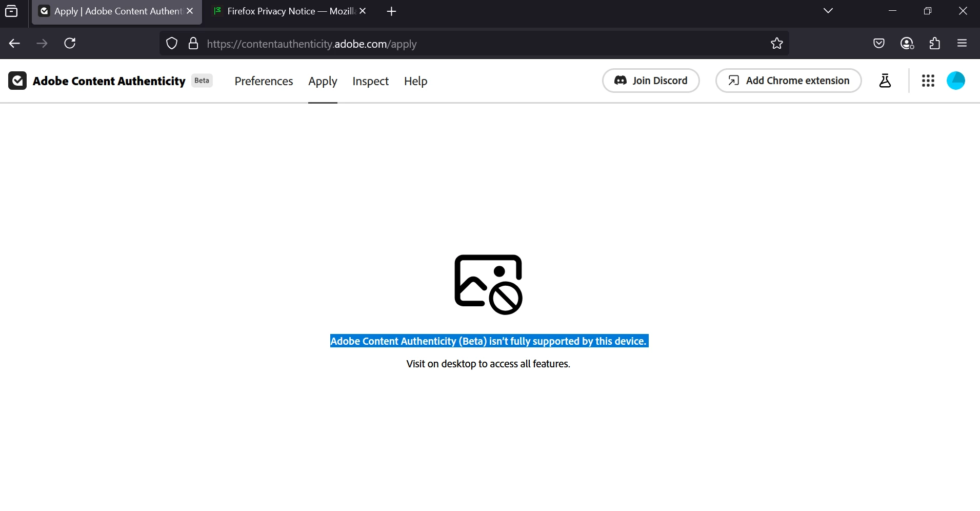Click the Join Discord button
980x511 pixels.
[651, 81]
